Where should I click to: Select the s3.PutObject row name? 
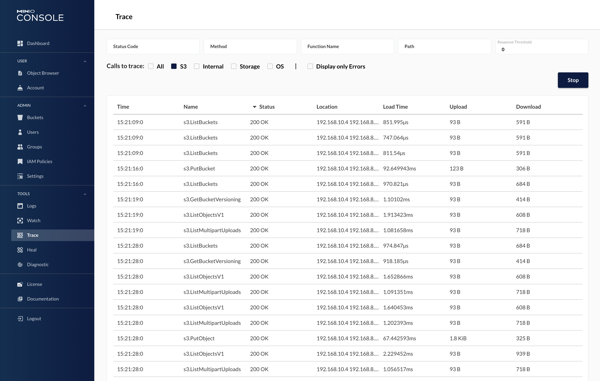point(199,338)
